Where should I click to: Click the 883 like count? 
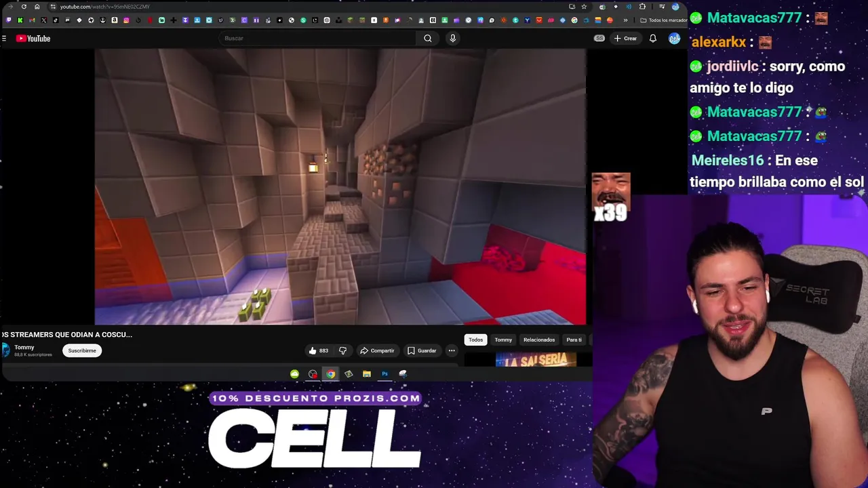(323, 350)
